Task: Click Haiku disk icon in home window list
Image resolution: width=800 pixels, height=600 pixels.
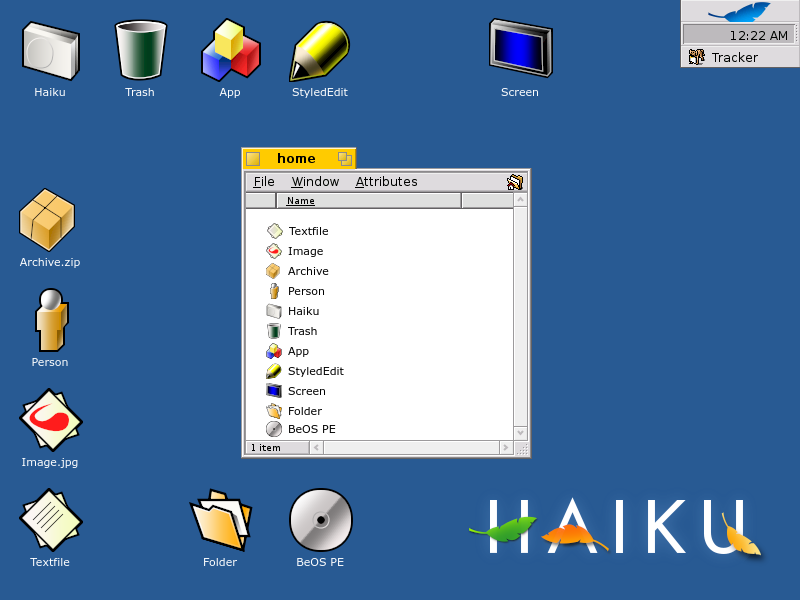Action: [x=274, y=311]
